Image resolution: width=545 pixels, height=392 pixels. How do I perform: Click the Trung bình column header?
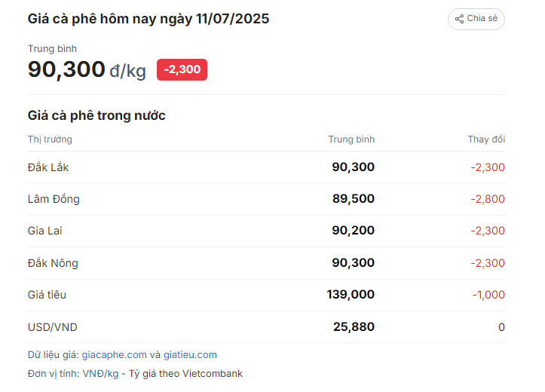coord(351,139)
